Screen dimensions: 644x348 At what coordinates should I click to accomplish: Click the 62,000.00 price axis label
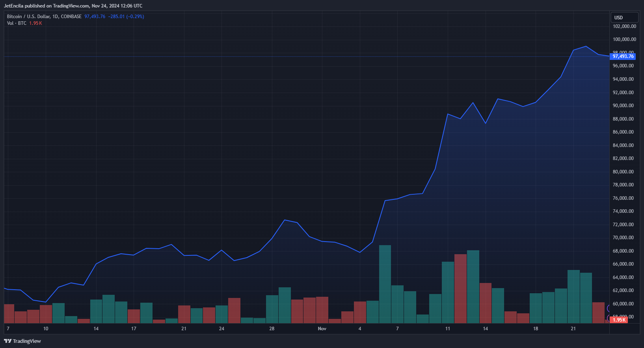pyautogui.click(x=623, y=290)
